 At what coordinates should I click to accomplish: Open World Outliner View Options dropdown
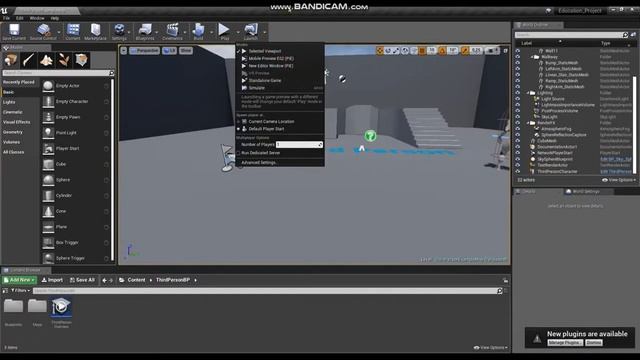pyautogui.click(x=619, y=180)
